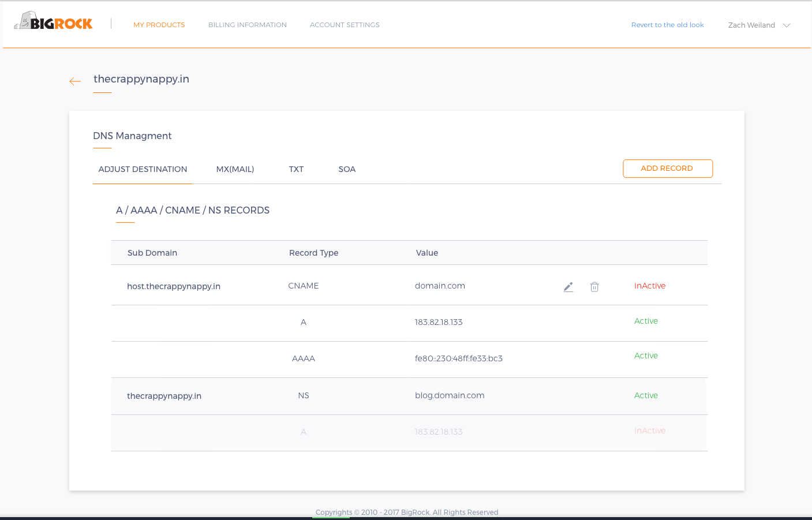Select thecrappynappy.in sub domain in NS row

tap(164, 396)
